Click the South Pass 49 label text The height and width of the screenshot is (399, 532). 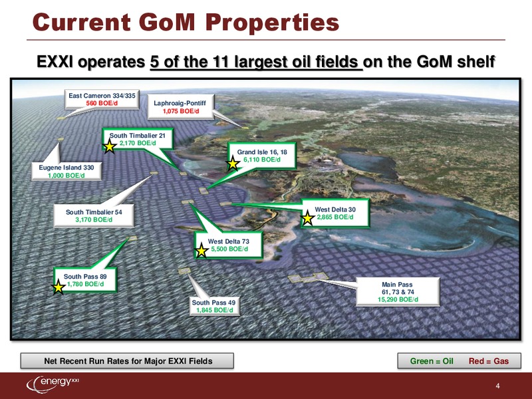[213, 303]
